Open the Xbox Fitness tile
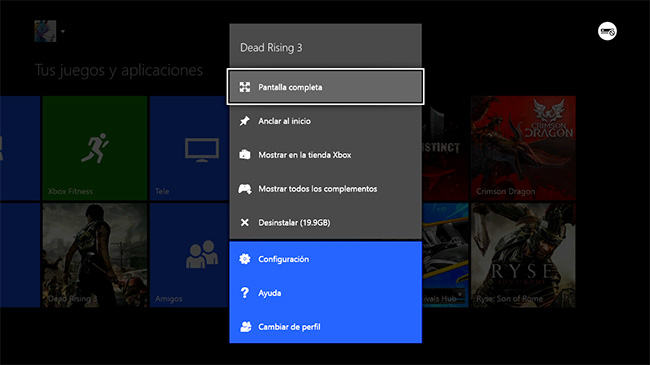The height and width of the screenshot is (365, 650). tap(95, 148)
